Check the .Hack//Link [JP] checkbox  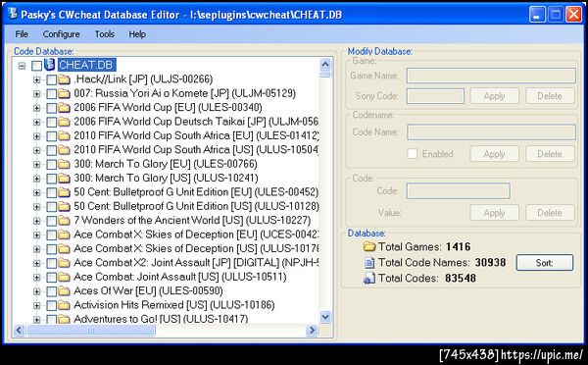click(x=51, y=80)
